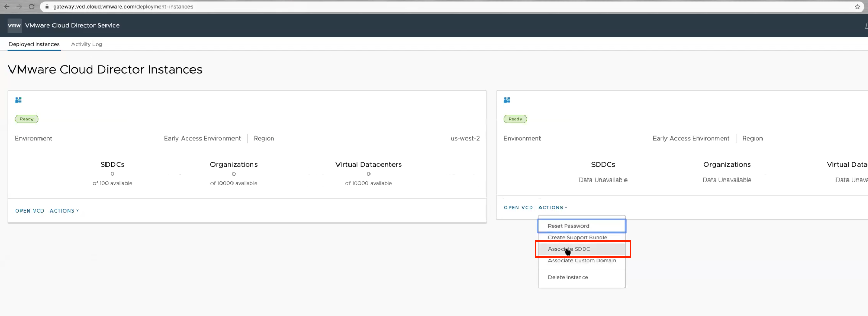This screenshot has width=868, height=316.
Task: Select Delete Instance from the menu
Action: [x=582, y=277]
